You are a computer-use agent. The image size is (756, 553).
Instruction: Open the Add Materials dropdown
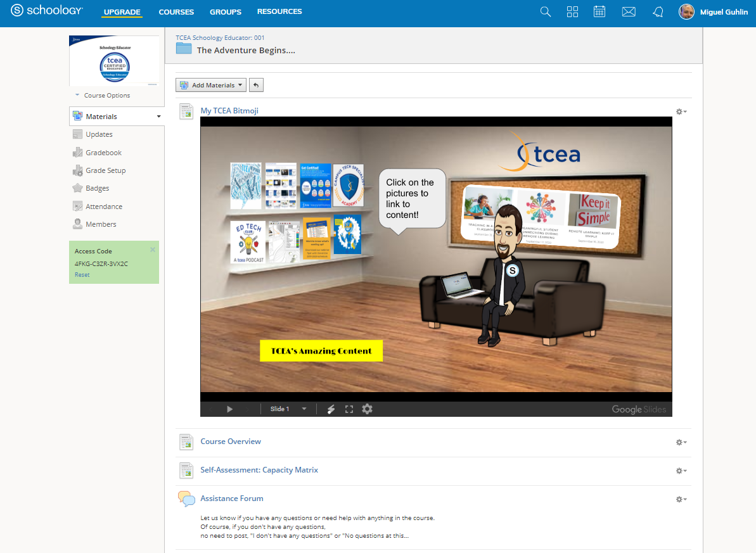click(210, 86)
